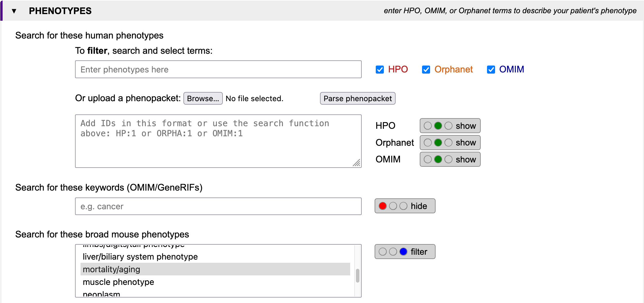Viewport: 644px width, 303px height.
Task: Uncheck the Orphanet checkbox
Action: [426, 70]
